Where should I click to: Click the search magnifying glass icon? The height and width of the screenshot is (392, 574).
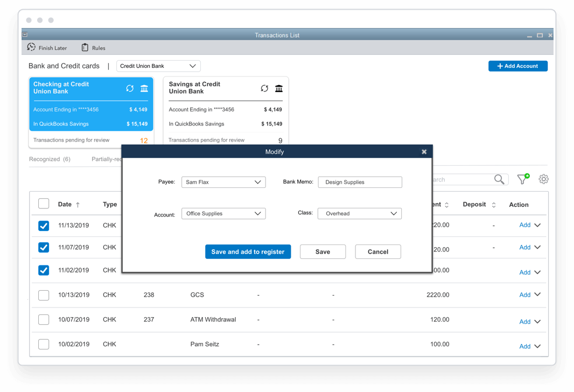[499, 180]
